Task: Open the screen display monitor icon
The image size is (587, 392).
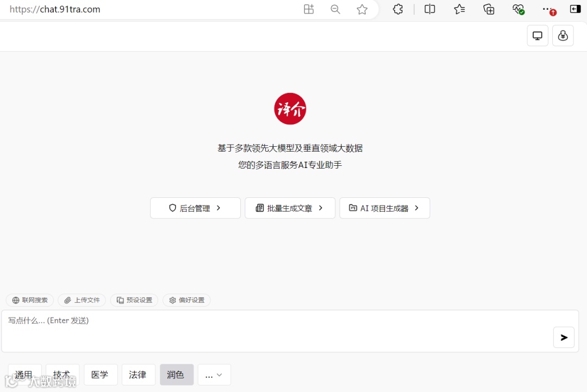Action: (x=537, y=35)
